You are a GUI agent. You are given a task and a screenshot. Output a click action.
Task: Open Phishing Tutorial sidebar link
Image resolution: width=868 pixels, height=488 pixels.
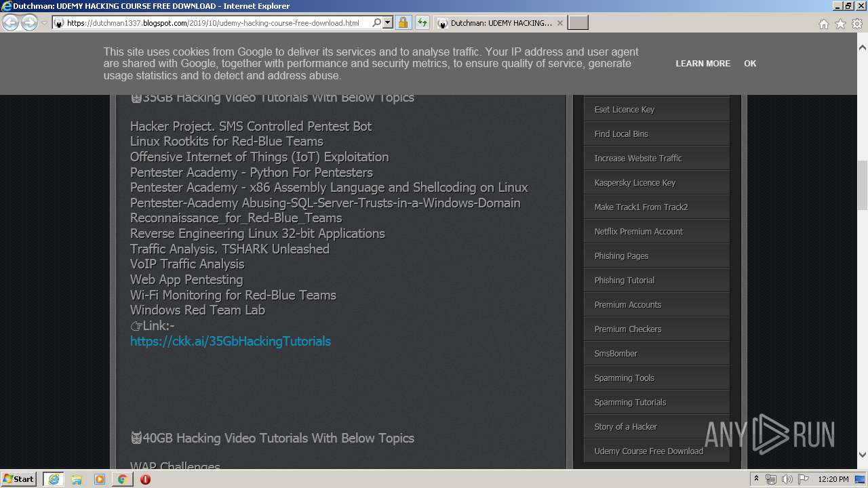click(x=656, y=280)
